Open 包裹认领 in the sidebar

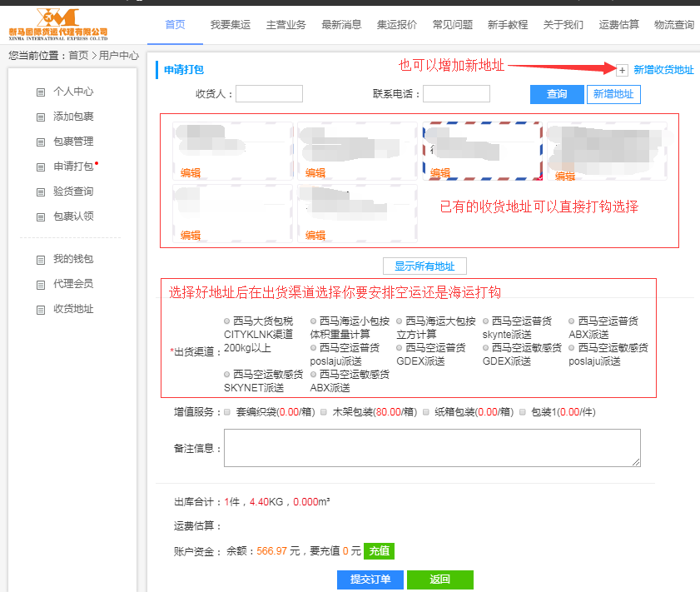pyautogui.click(x=73, y=216)
